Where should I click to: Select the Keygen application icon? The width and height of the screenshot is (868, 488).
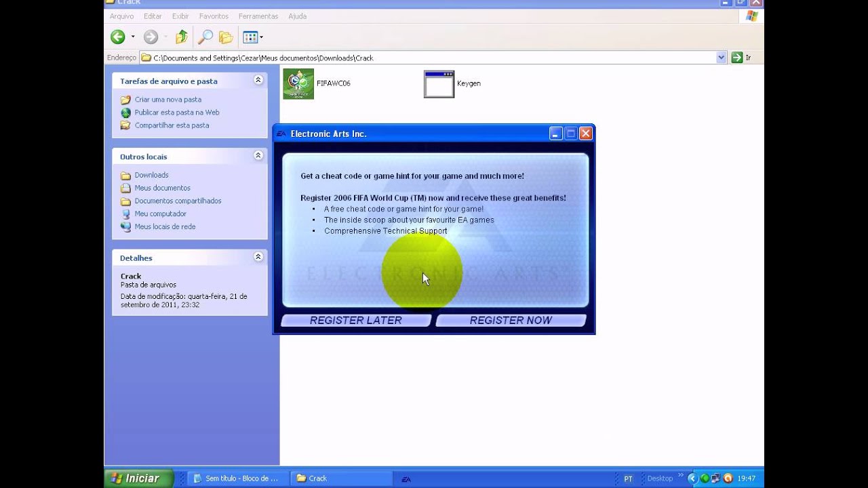click(439, 83)
